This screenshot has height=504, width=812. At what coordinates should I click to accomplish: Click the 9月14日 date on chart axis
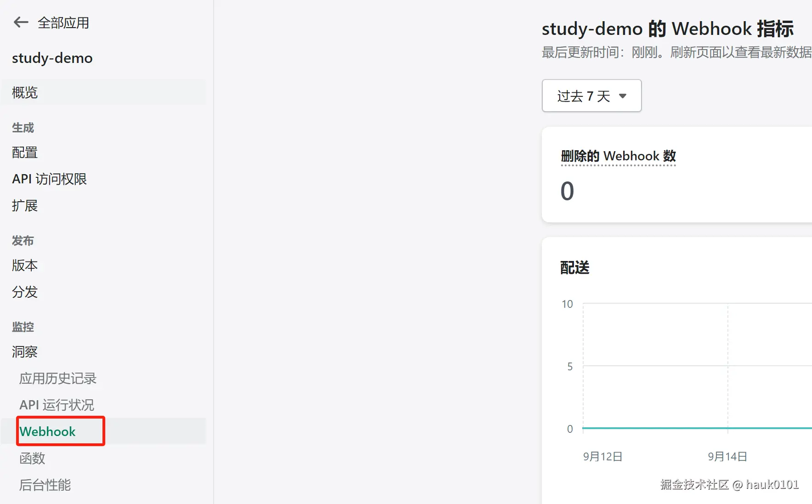(727, 456)
